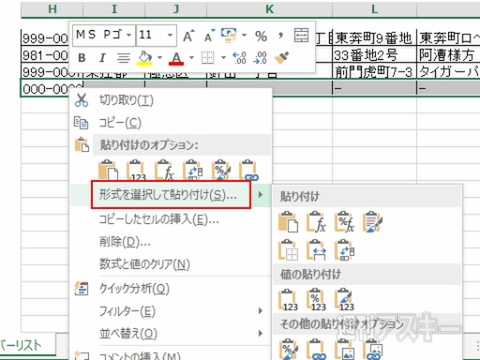Image resolution: width=480 pixels, height=360 pixels.
Task: Click paste linked picture icon
Action: coord(373,349)
